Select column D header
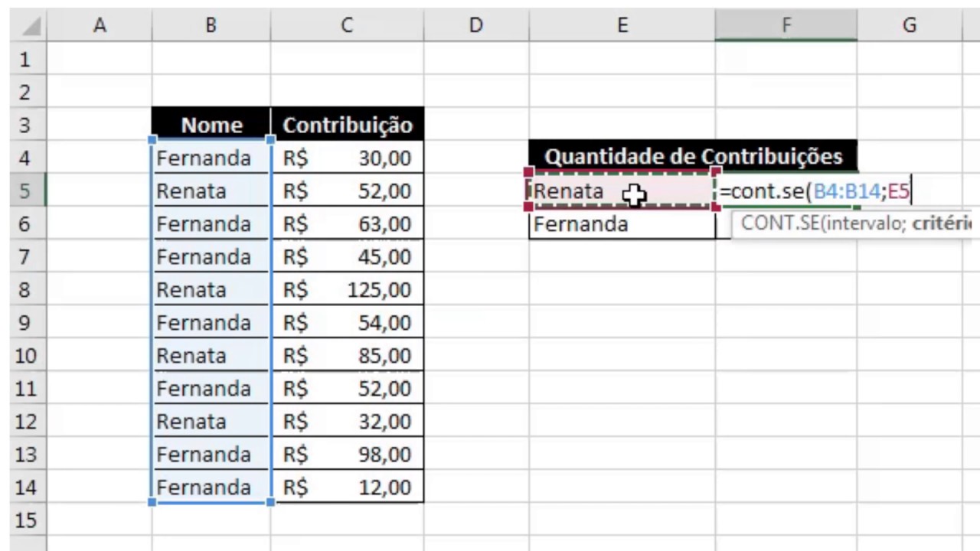Viewport: 980px width, 551px height. tap(476, 25)
